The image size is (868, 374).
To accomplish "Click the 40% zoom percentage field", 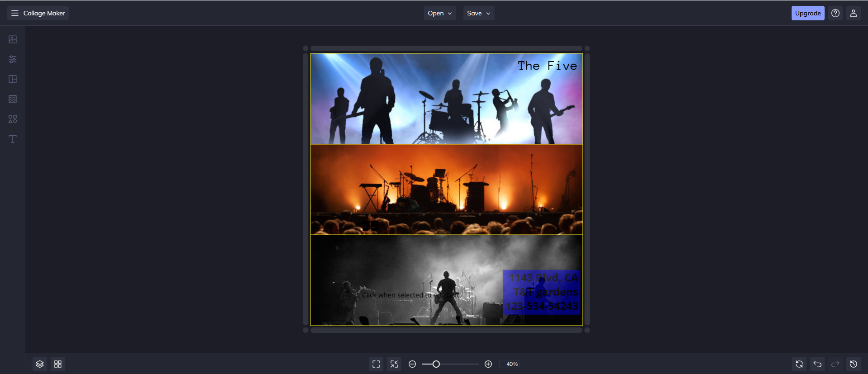I will [511, 364].
